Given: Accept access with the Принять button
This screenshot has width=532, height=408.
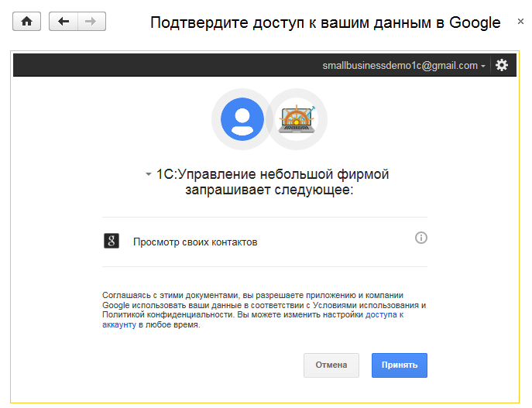Looking at the screenshot, I should pos(400,365).
